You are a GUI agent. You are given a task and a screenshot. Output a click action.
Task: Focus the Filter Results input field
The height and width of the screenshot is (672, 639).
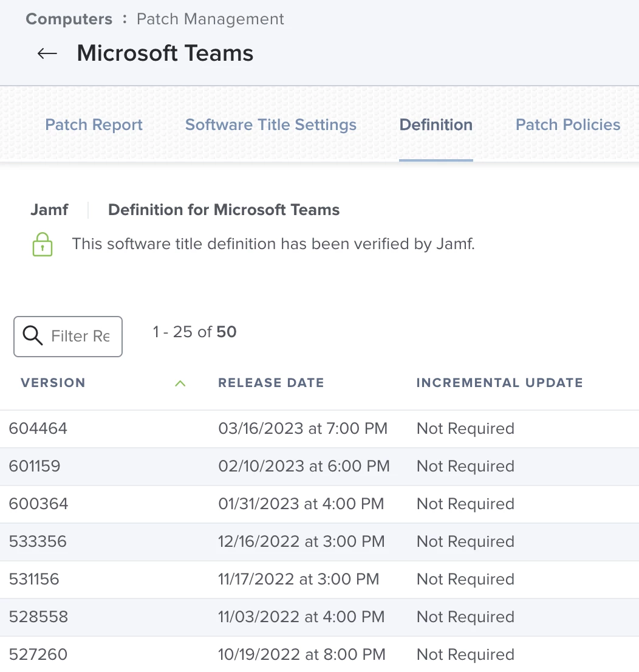tap(68, 337)
